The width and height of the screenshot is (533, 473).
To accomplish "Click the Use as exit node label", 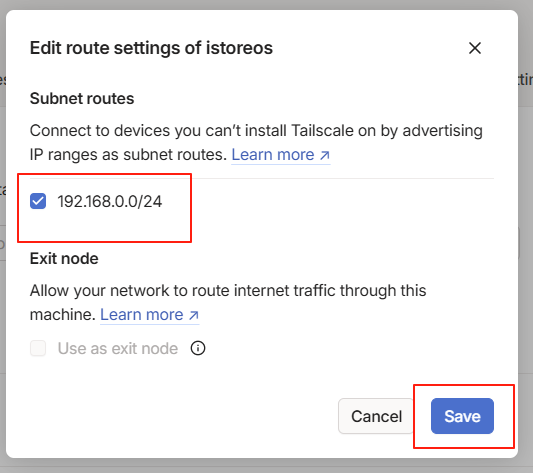I will (118, 348).
